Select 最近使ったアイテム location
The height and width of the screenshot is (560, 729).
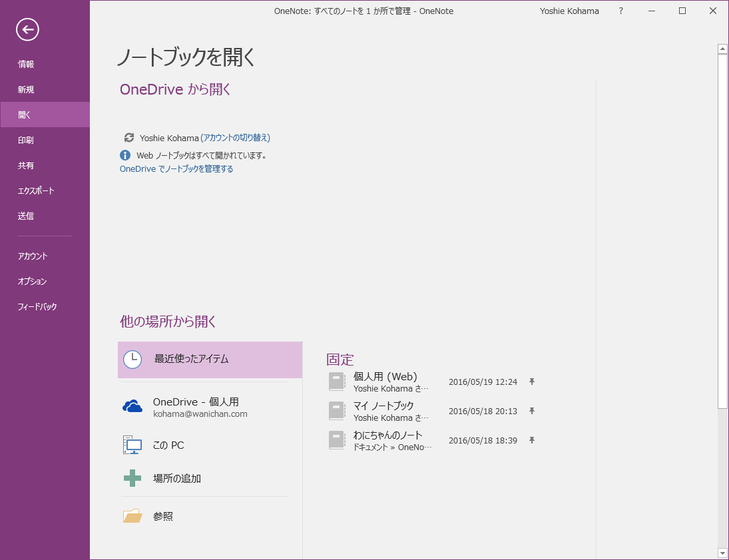(x=210, y=360)
